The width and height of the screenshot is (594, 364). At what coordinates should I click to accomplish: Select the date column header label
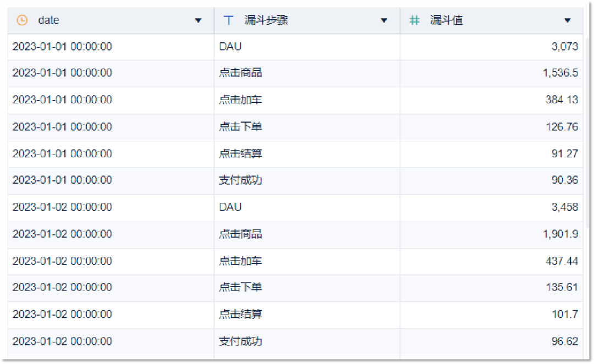pos(48,20)
